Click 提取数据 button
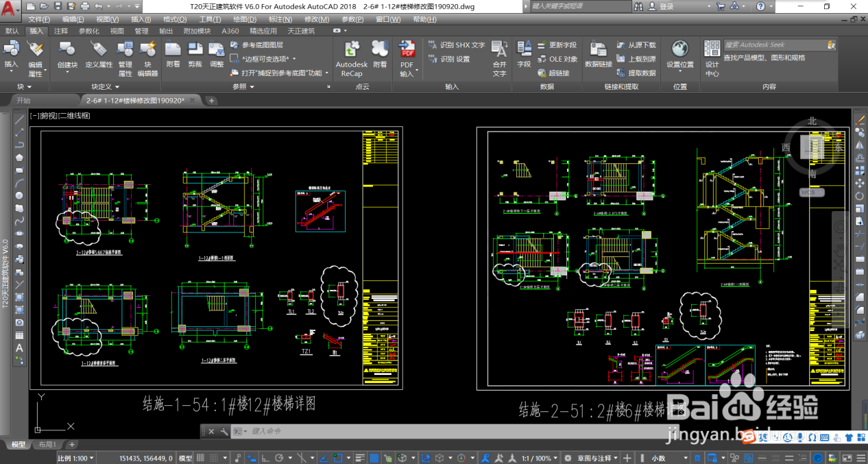Screen dimensions: 868x464 pyautogui.click(x=636, y=73)
